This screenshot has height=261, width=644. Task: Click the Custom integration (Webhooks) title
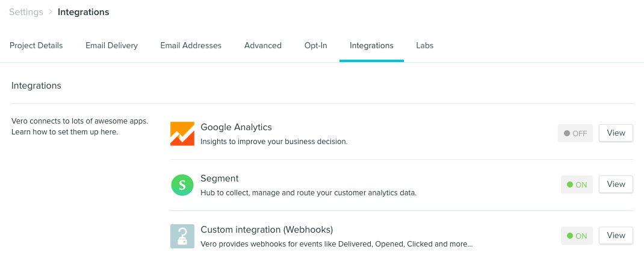click(x=267, y=230)
